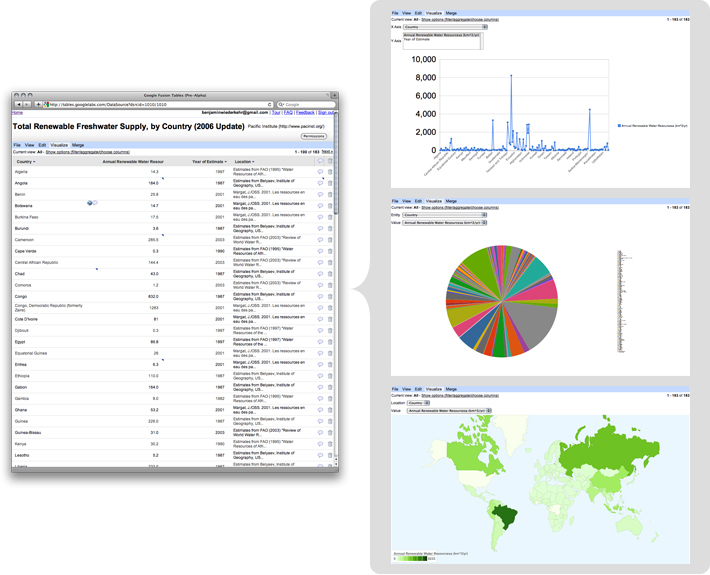Open comments for the Benin row

coord(320,195)
